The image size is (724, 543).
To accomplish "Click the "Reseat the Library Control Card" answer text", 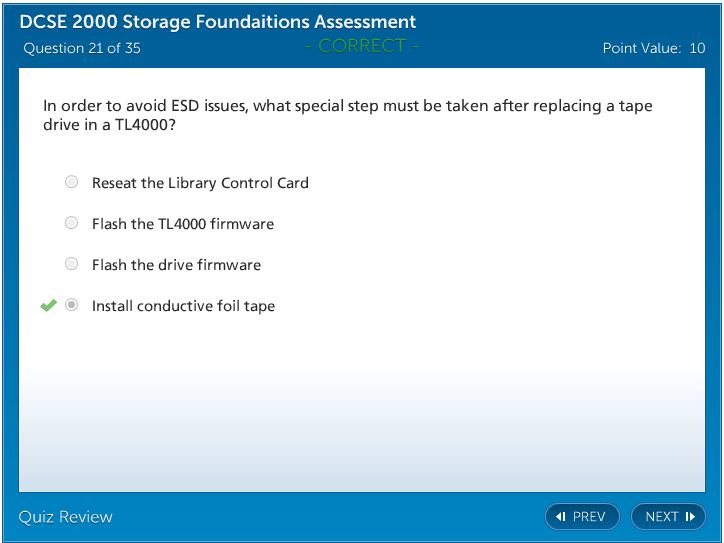I will pos(200,183).
